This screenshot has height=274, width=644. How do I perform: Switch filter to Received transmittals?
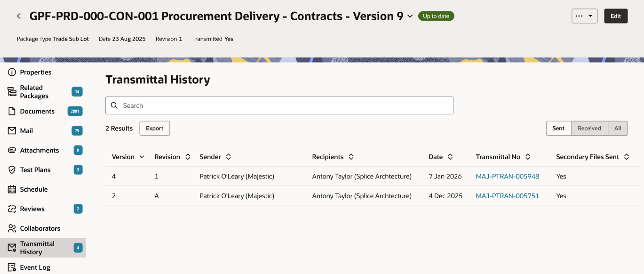[589, 129]
